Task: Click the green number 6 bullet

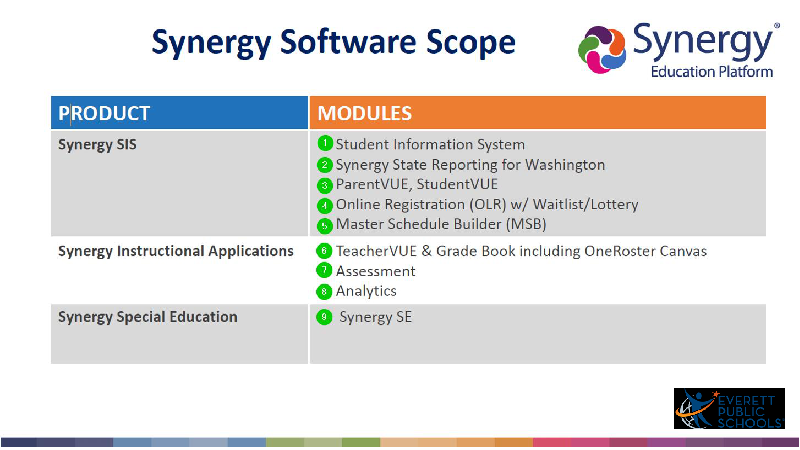Action: (x=324, y=251)
